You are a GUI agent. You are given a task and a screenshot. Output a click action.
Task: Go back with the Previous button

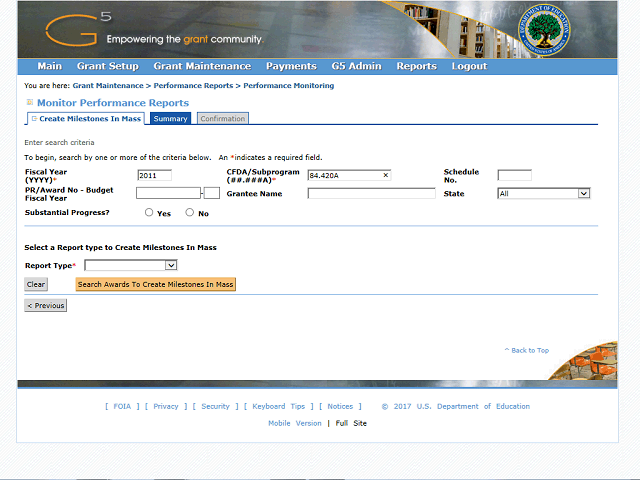click(x=46, y=305)
